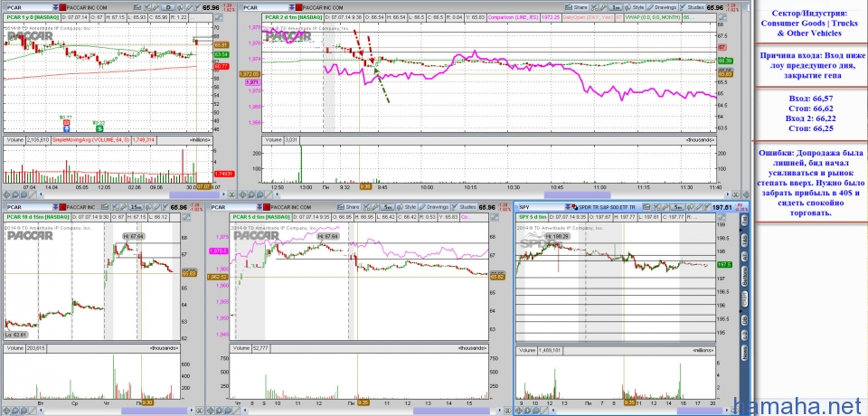Open the symbol dropdown in the bottom-middle PCAR chart
Image resolution: width=868 pixels, height=416 pixels.
259,207
